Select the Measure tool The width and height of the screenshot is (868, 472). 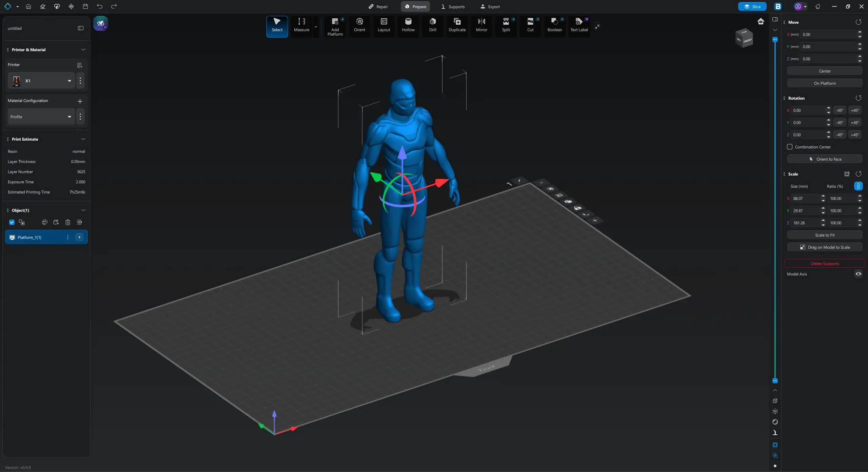point(301,26)
